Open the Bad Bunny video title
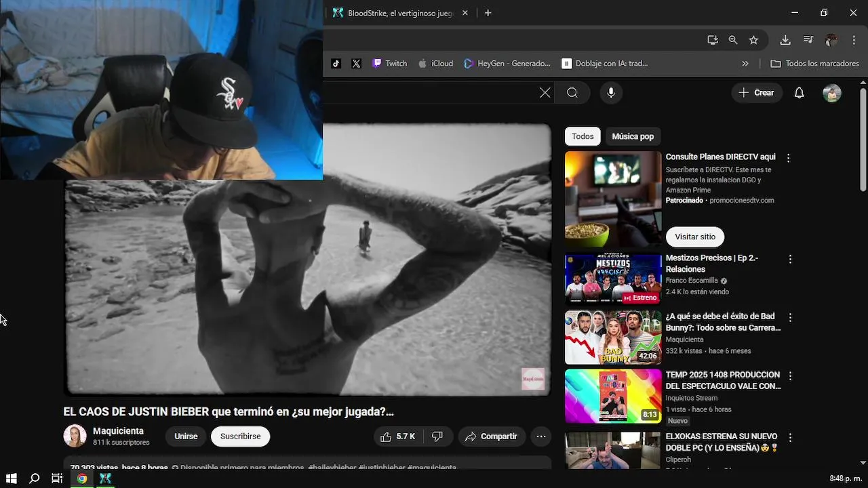The width and height of the screenshot is (868, 488). pyautogui.click(x=723, y=322)
